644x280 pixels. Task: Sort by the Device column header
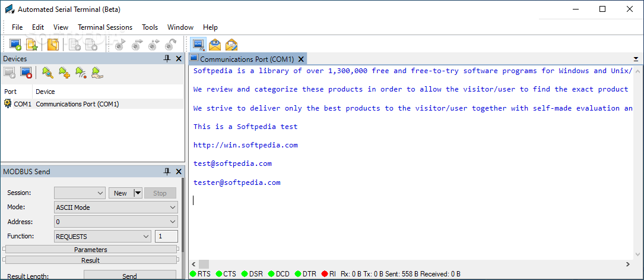108,92
